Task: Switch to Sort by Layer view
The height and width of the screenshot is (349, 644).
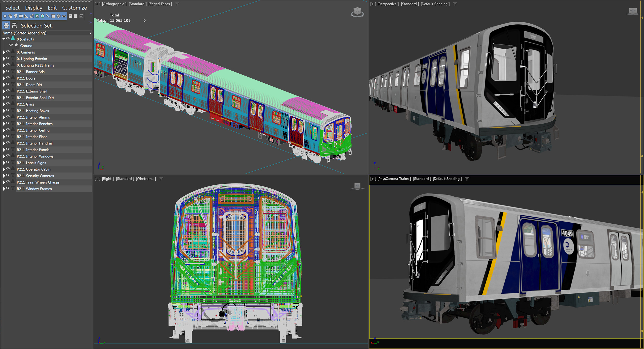Action: click(x=6, y=25)
